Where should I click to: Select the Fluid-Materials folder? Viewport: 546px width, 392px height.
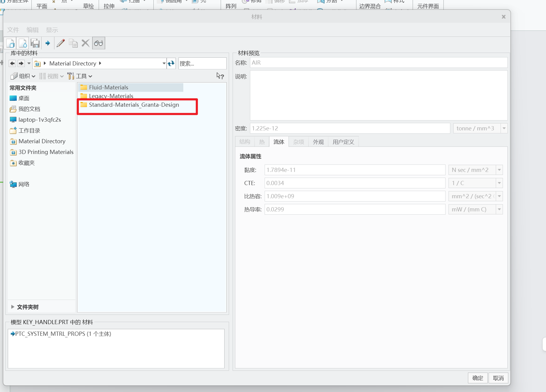(x=131, y=87)
